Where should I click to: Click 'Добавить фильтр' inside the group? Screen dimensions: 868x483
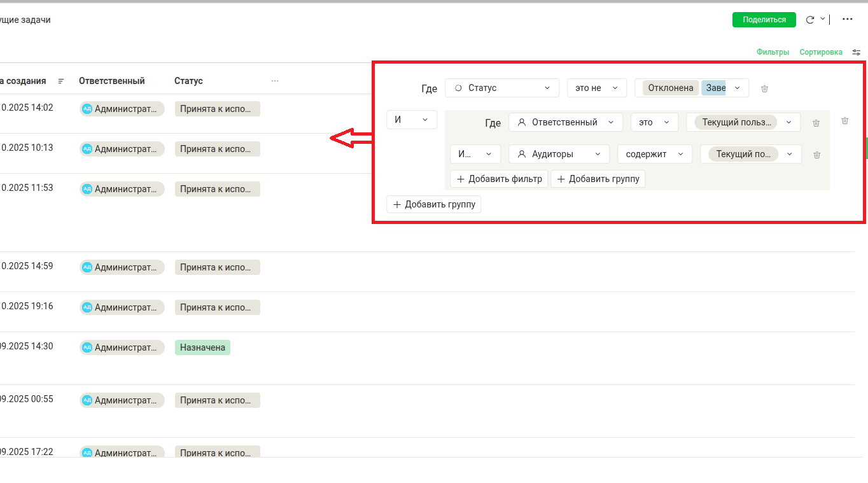498,179
